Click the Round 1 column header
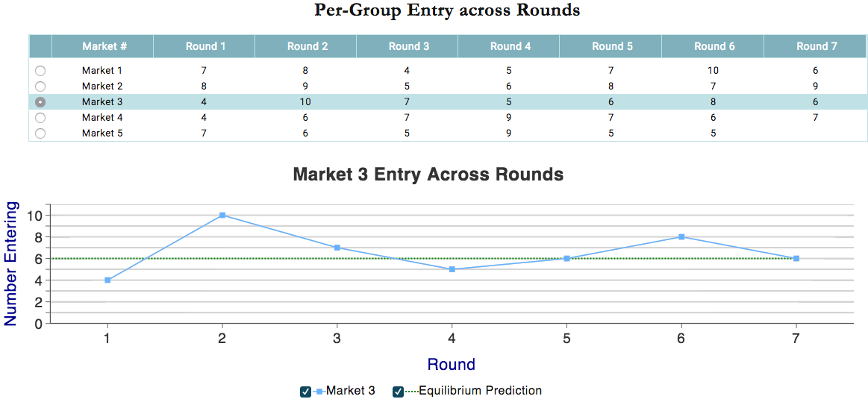 204,46
